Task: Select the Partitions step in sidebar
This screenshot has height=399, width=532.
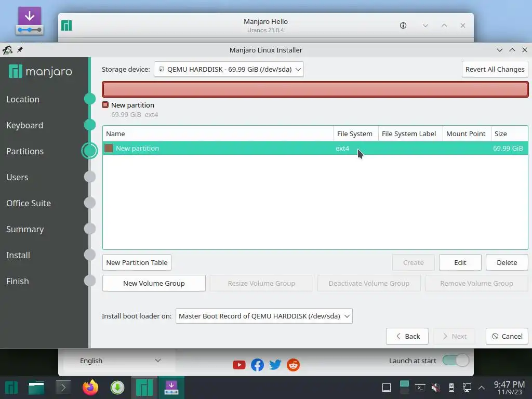Action: [x=25, y=151]
